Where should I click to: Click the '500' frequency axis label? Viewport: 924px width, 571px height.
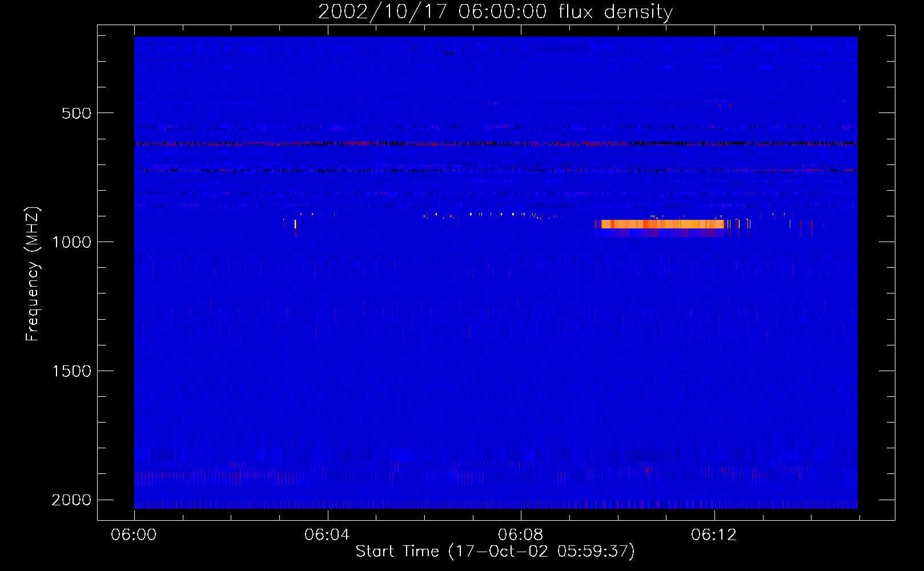click(77, 113)
